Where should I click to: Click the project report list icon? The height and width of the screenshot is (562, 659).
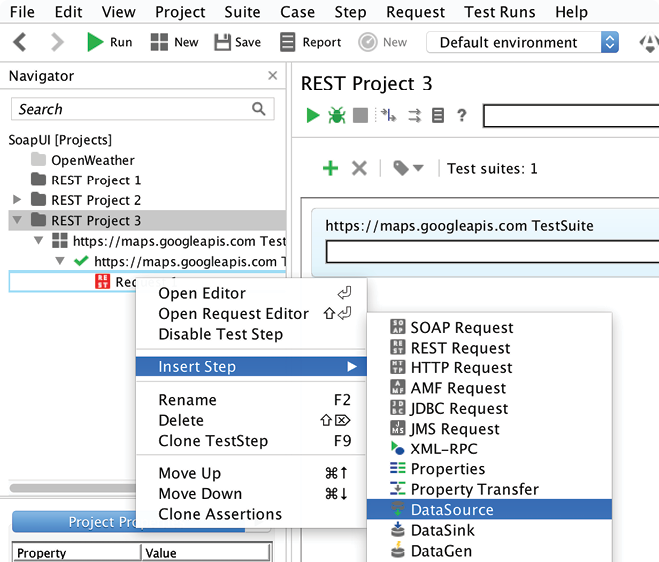[438, 115]
